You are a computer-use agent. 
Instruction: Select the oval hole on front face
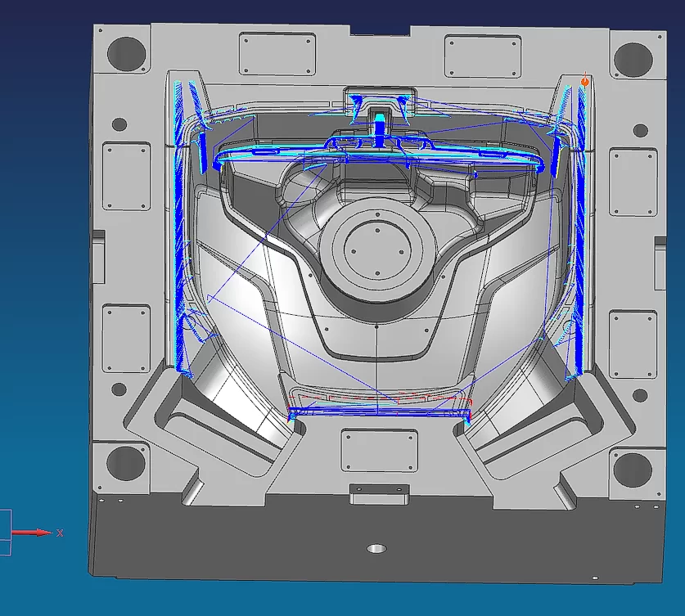(376, 548)
